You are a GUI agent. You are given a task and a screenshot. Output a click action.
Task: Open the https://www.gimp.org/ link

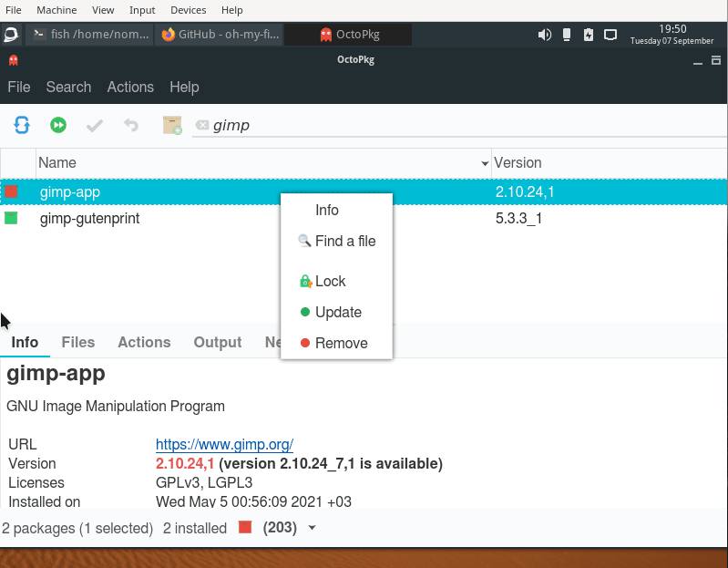coord(224,444)
